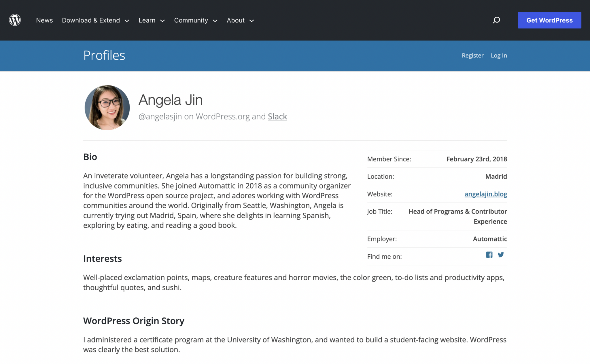Click the @angelasjin on WordPress.org text
The image size is (590, 364).
click(194, 117)
